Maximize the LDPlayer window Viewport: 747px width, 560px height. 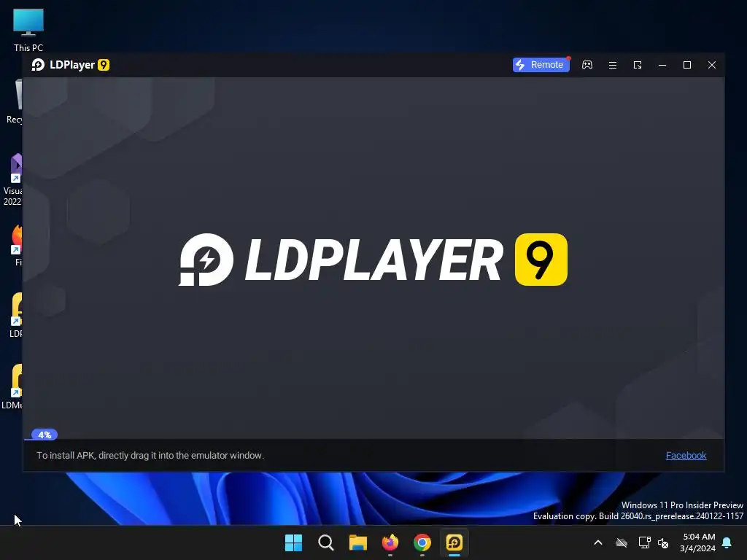pyautogui.click(x=687, y=65)
